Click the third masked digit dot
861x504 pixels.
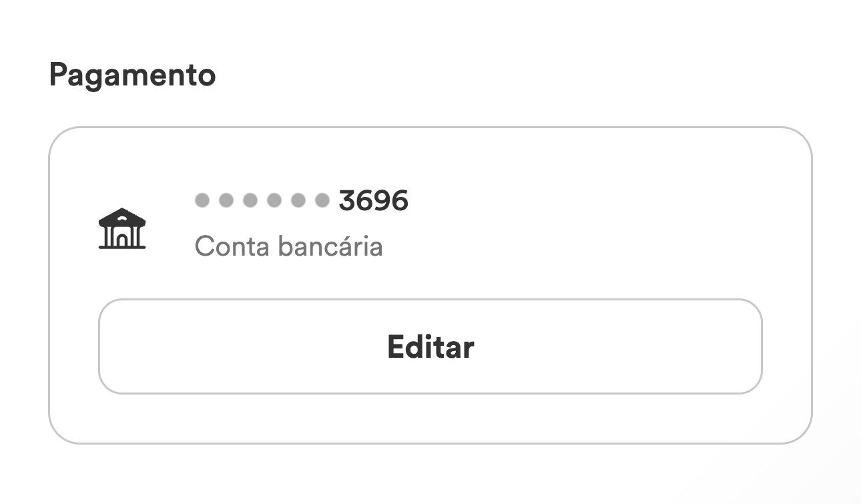coord(250,200)
